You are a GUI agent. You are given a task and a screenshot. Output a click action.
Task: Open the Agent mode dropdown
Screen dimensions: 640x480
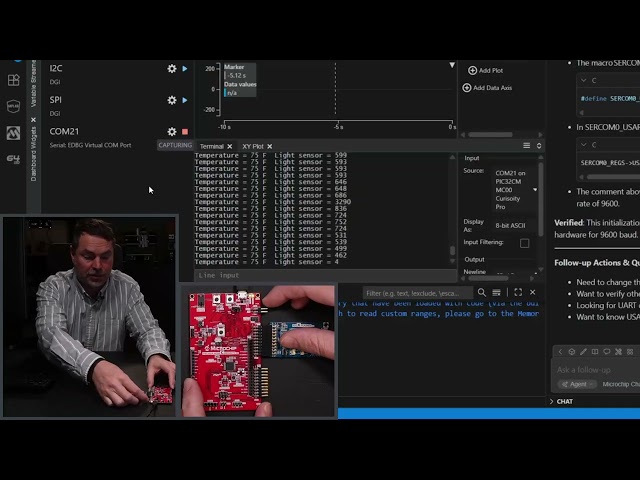578,384
